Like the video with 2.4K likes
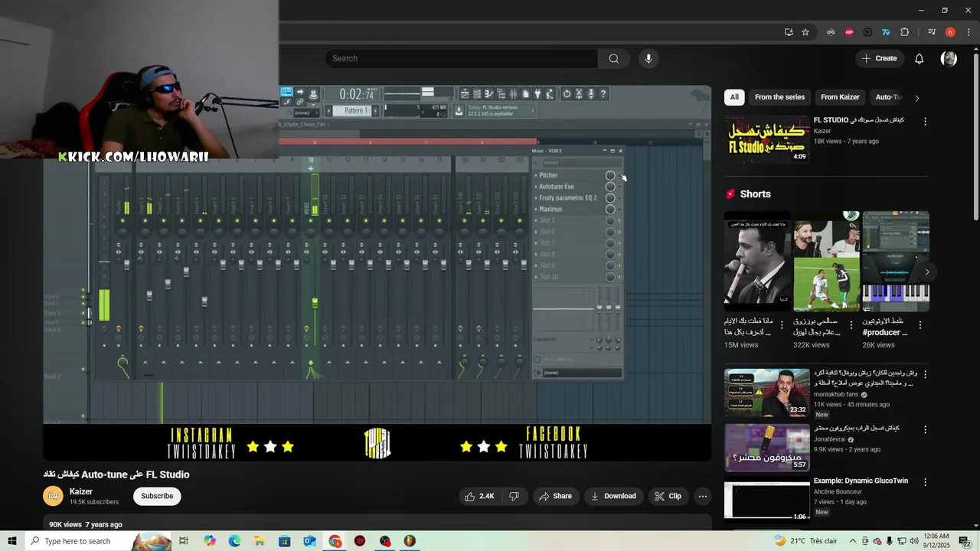Screen dimensions: 980x551 pyautogui.click(x=479, y=496)
